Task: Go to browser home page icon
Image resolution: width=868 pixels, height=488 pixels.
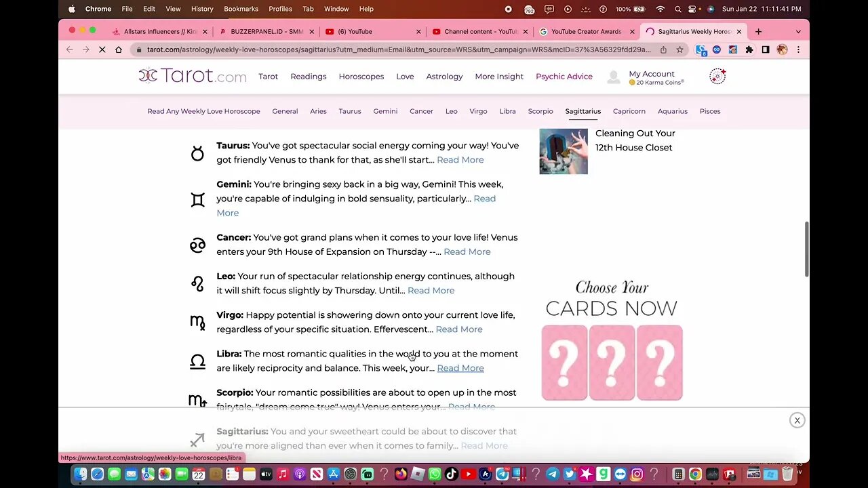Action: (119, 49)
